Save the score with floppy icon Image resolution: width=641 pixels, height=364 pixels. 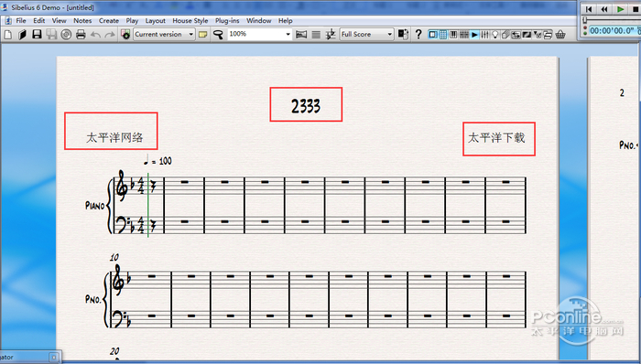pos(37,35)
